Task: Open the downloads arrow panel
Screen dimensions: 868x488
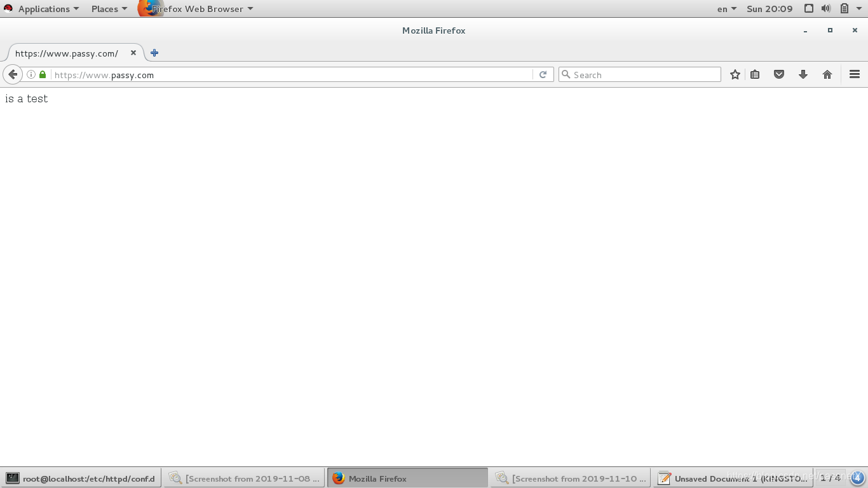Action: click(803, 74)
